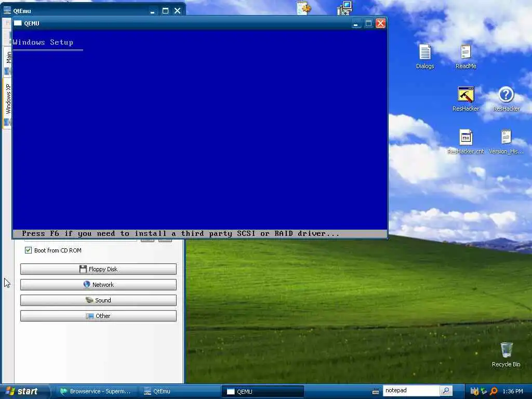This screenshot has height=399, width=532.
Task: Launch the ResHacker hammer application icon
Action: [x=465, y=99]
